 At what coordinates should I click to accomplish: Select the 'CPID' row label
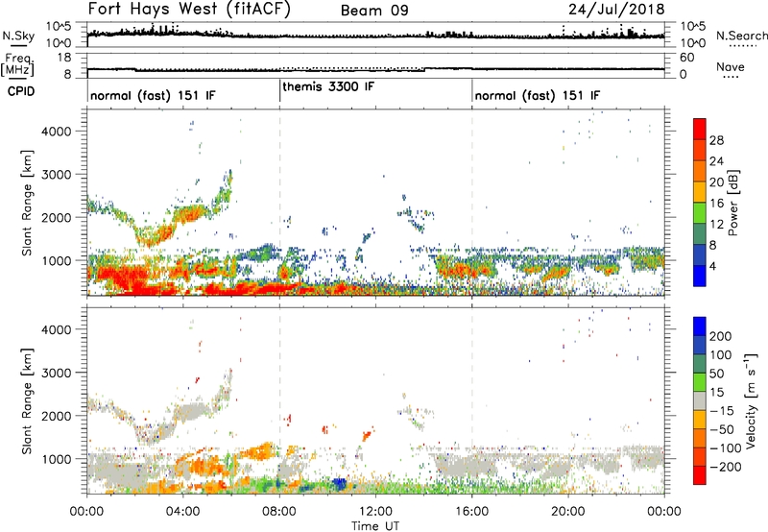point(21,91)
